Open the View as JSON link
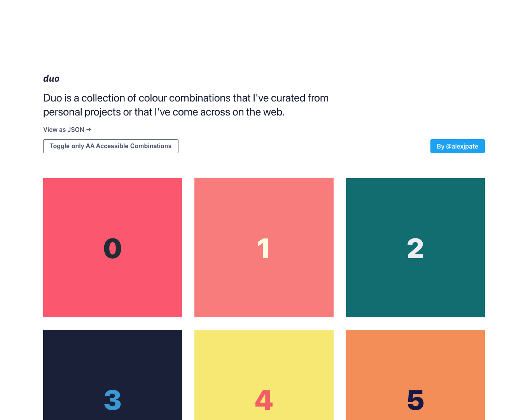 (63, 129)
